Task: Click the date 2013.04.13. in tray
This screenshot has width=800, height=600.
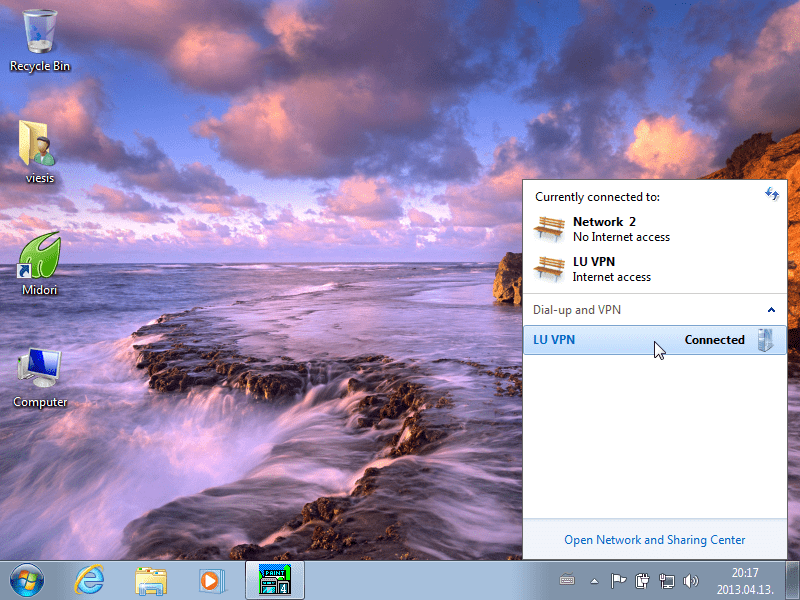Action: 745,590
